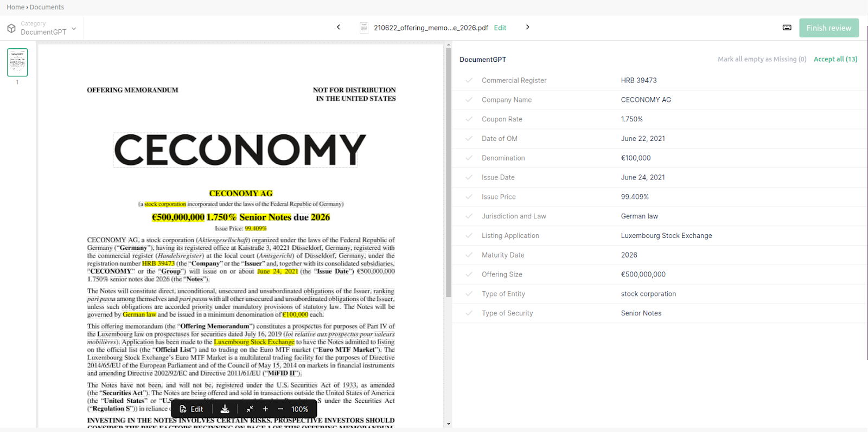Click Accept all (13)
This screenshot has height=432, width=868.
(x=835, y=59)
